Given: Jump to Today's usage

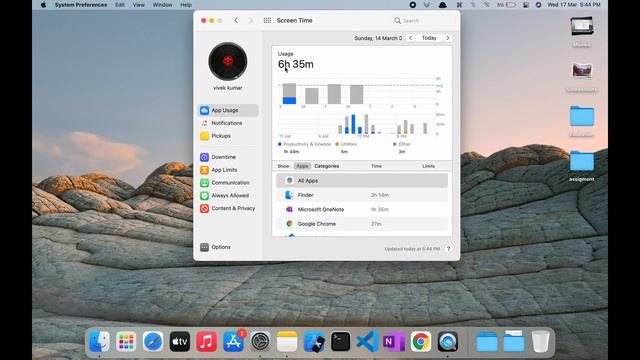Looking at the screenshot, I should (429, 38).
